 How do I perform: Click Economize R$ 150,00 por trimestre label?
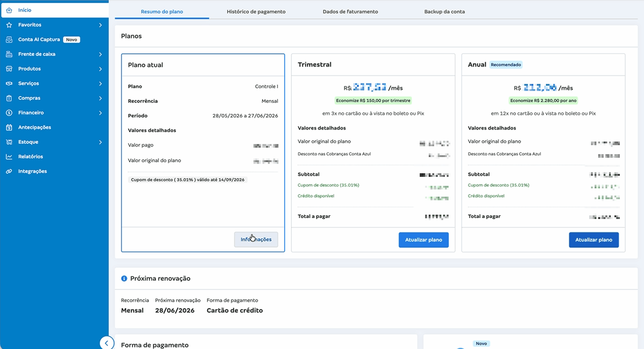click(x=373, y=100)
